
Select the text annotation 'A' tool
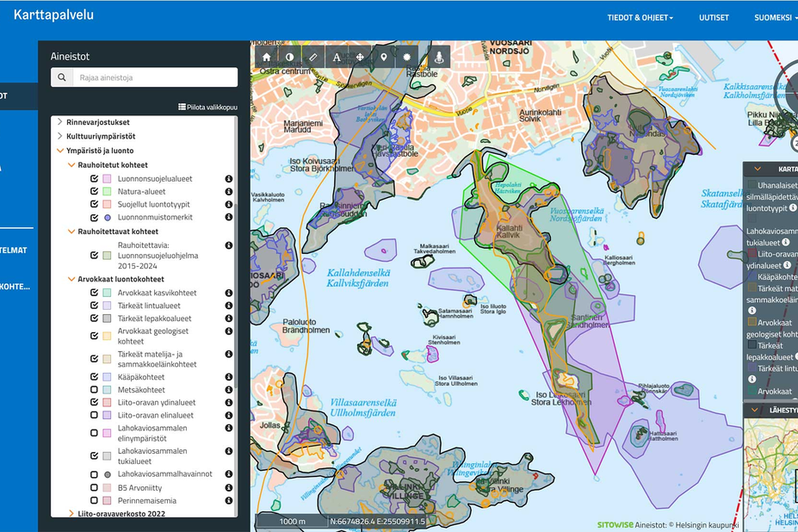337,57
